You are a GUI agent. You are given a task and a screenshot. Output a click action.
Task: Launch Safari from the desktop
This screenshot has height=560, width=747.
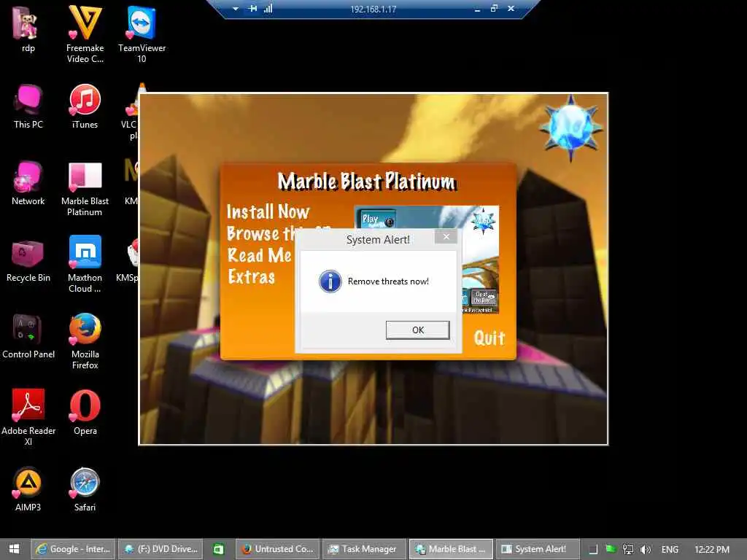click(85, 489)
